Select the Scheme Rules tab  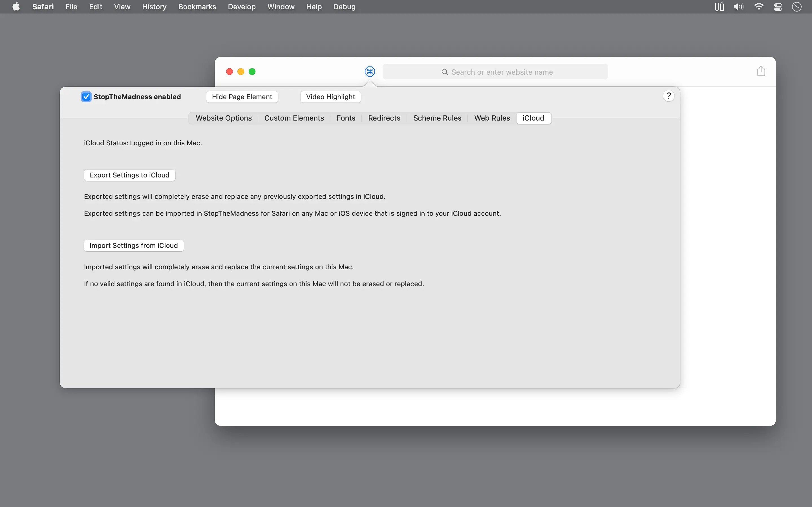pyautogui.click(x=437, y=118)
